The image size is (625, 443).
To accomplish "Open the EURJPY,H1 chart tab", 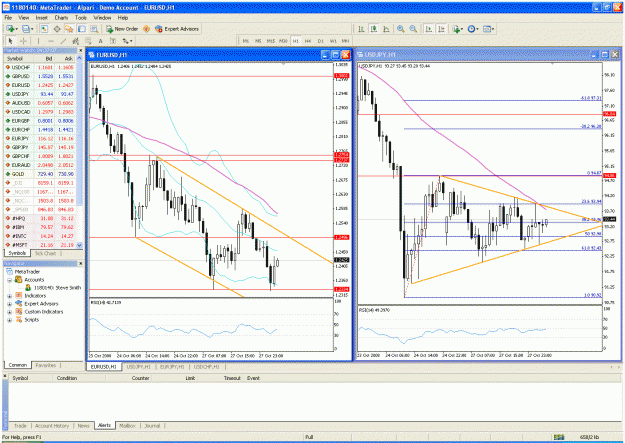I will [172, 366].
